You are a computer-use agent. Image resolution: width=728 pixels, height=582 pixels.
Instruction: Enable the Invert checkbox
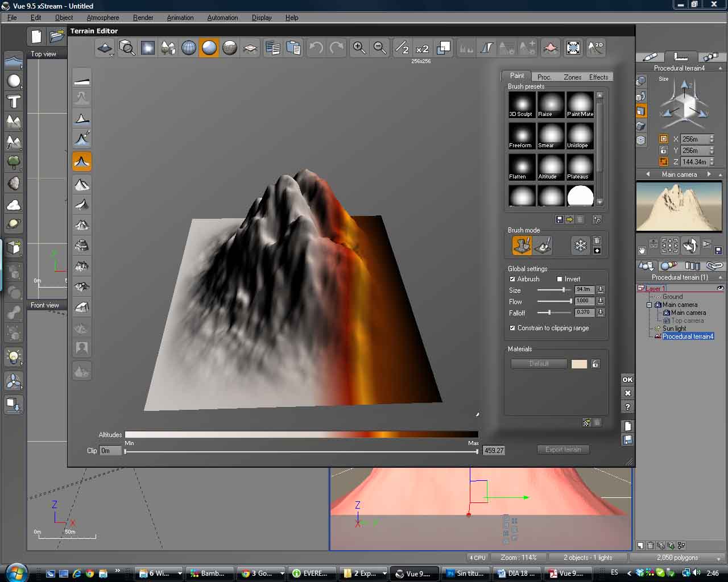click(560, 279)
